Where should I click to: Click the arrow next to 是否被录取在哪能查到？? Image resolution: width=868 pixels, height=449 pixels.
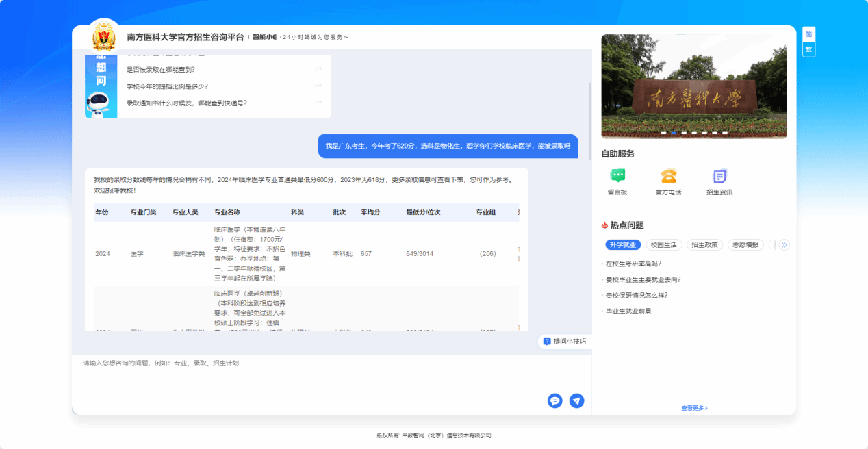(318, 69)
